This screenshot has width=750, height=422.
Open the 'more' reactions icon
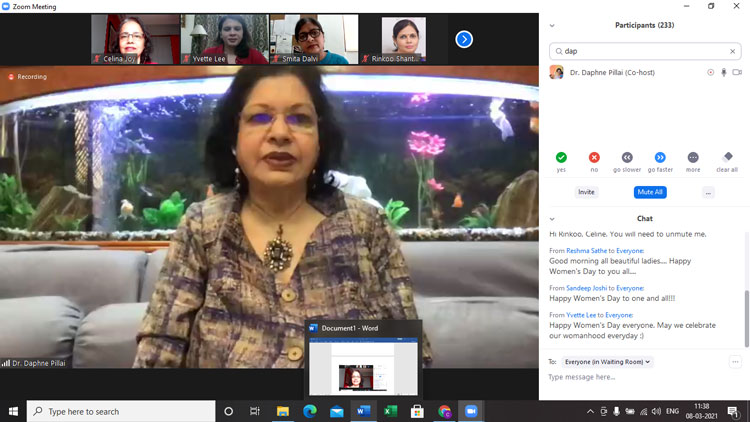click(693, 157)
